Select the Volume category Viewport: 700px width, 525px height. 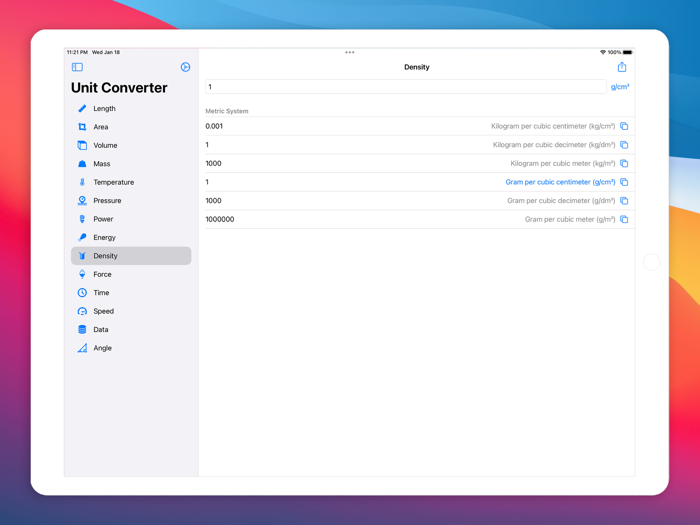tap(131, 145)
